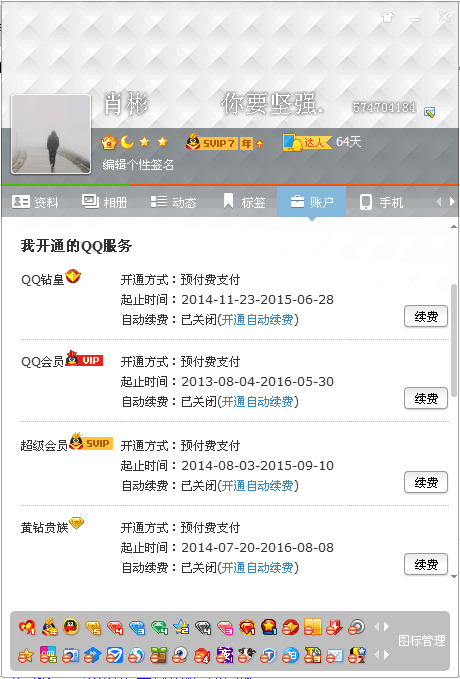
Task: Click the profile avatar photo
Action: coord(51,134)
